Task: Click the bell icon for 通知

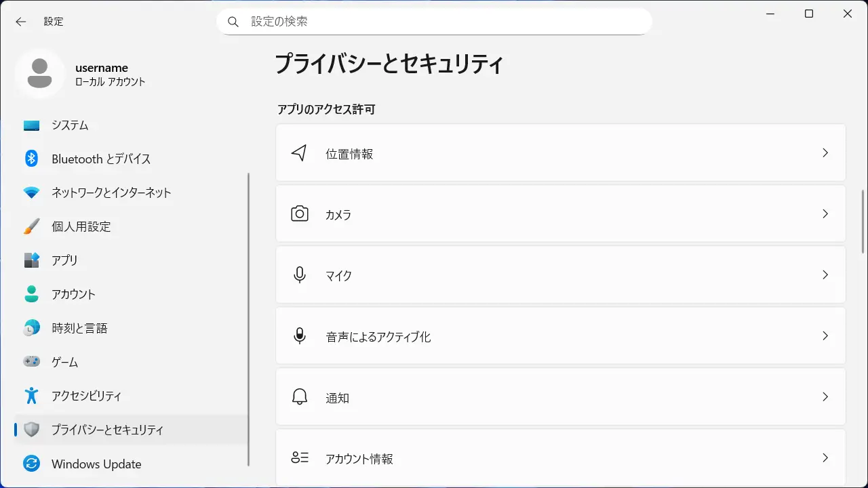Action: (299, 397)
